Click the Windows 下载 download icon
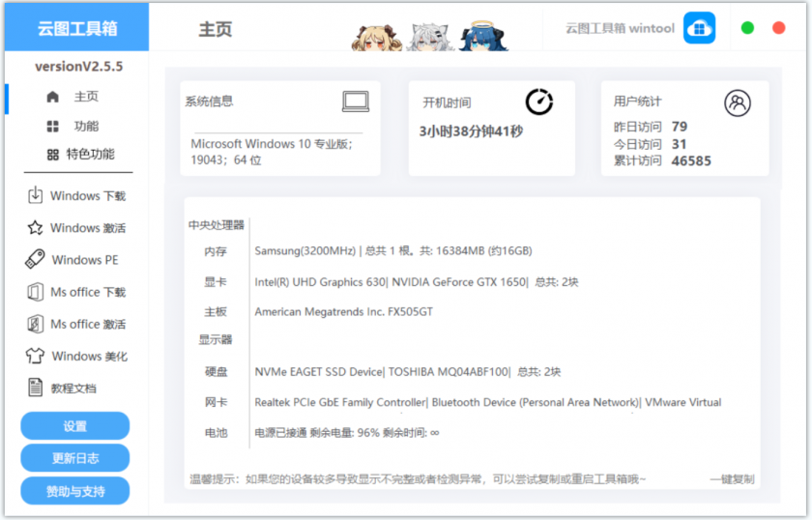Image resolution: width=812 pixels, height=520 pixels. 35,195
